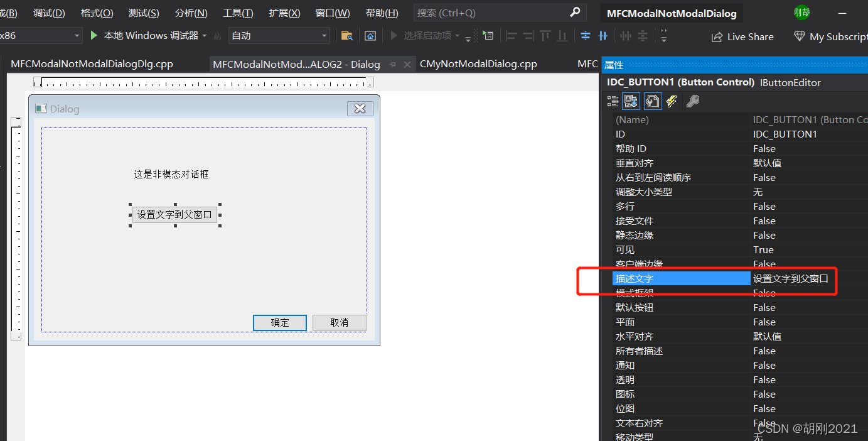Click the Space Across toolbar icon

[x=626, y=36]
